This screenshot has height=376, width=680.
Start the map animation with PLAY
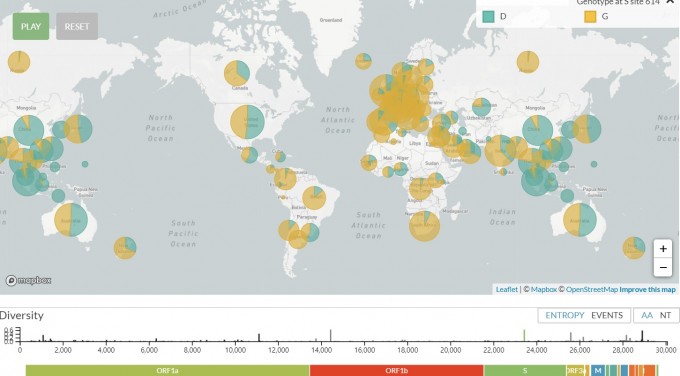point(31,26)
